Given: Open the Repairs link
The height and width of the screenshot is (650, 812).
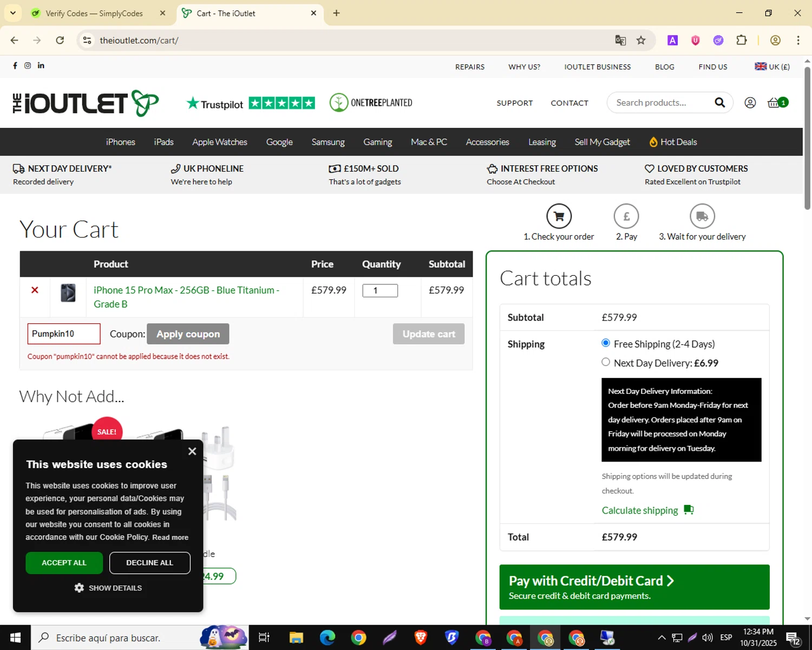Looking at the screenshot, I should 470,67.
